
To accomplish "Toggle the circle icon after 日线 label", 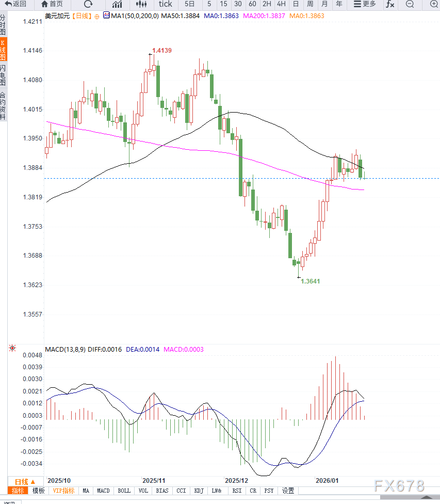I will pos(96,16).
